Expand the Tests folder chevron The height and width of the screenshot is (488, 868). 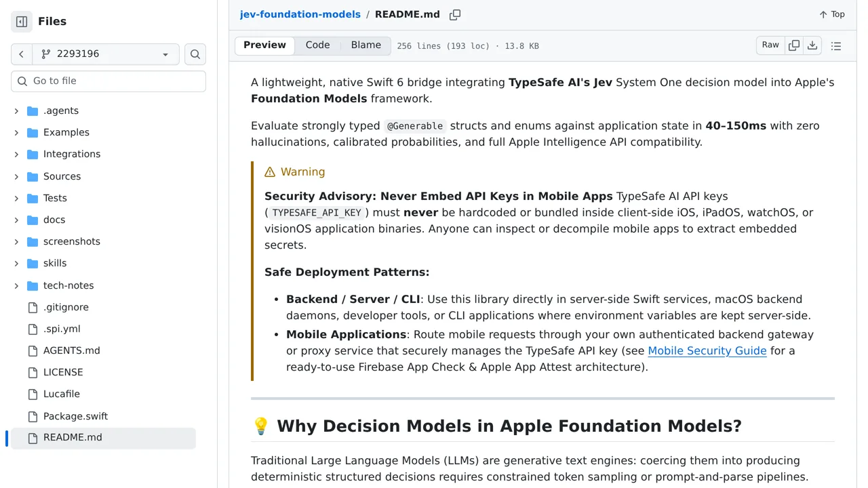tap(16, 199)
